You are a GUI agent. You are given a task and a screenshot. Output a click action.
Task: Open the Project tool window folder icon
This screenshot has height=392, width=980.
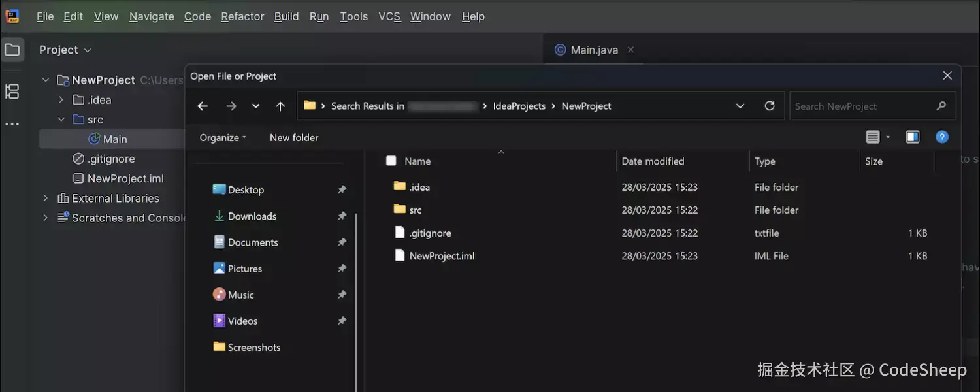pyautogui.click(x=12, y=50)
